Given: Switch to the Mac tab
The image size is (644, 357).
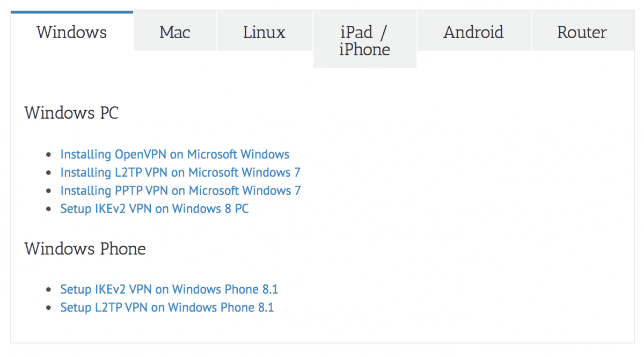Looking at the screenshot, I should click(x=175, y=32).
